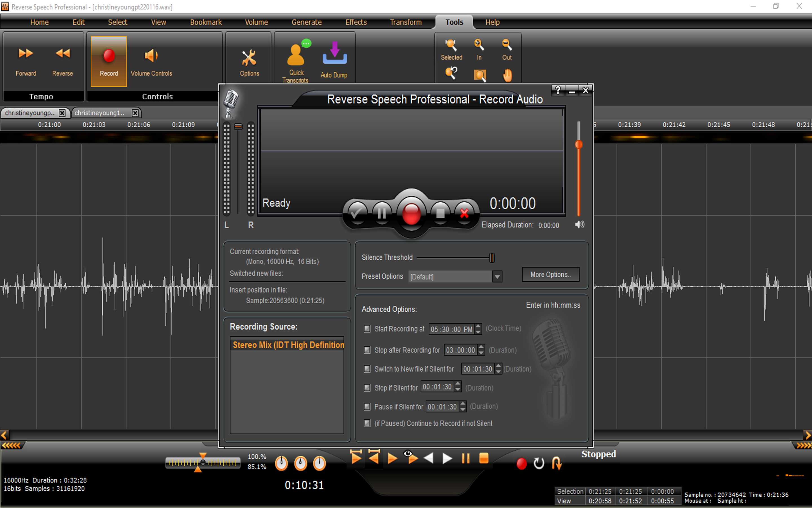The height and width of the screenshot is (508, 812).
Task: Click the Forward tempo icon
Action: tap(25, 53)
